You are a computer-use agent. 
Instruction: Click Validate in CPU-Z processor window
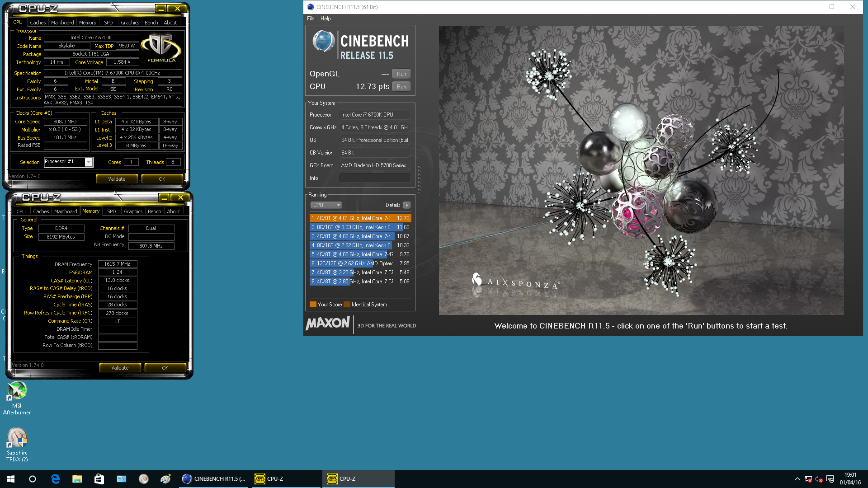pyautogui.click(x=117, y=179)
